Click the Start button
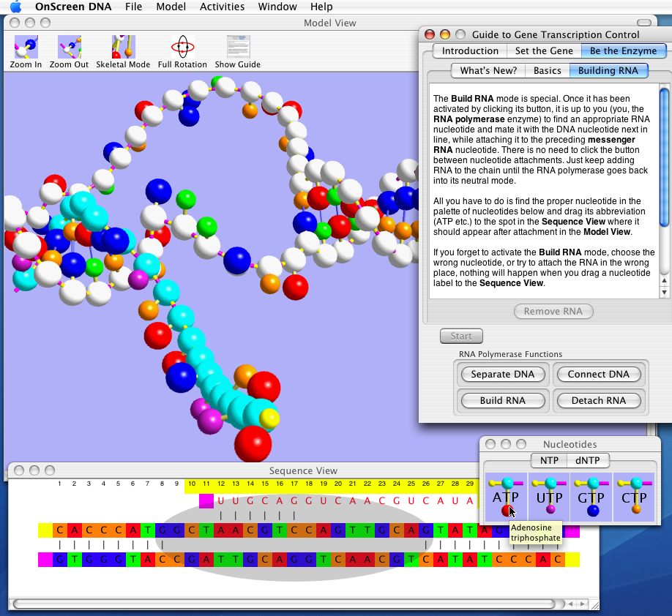The height and width of the screenshot is (616, 672). pos(461,336)
